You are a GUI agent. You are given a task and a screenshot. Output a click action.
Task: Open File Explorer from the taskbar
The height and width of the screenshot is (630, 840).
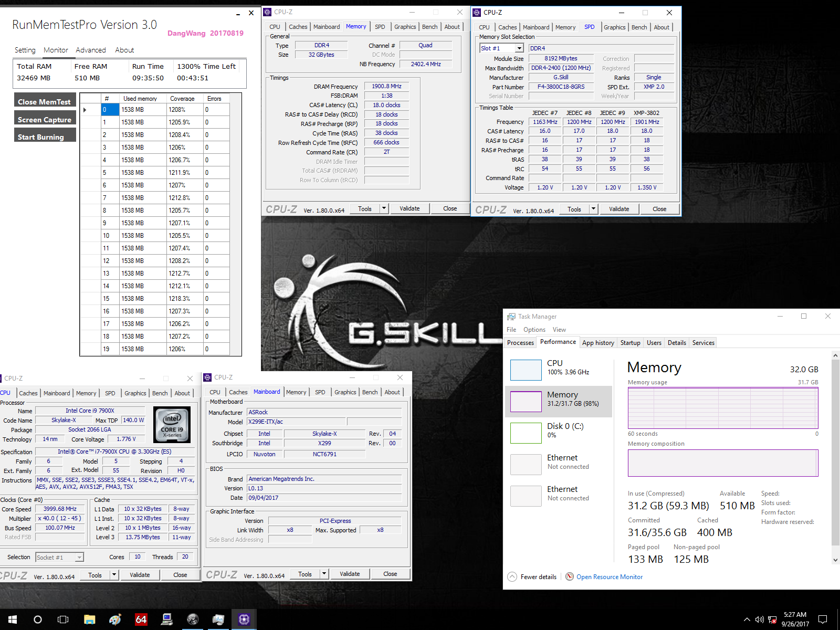[89, 619]
